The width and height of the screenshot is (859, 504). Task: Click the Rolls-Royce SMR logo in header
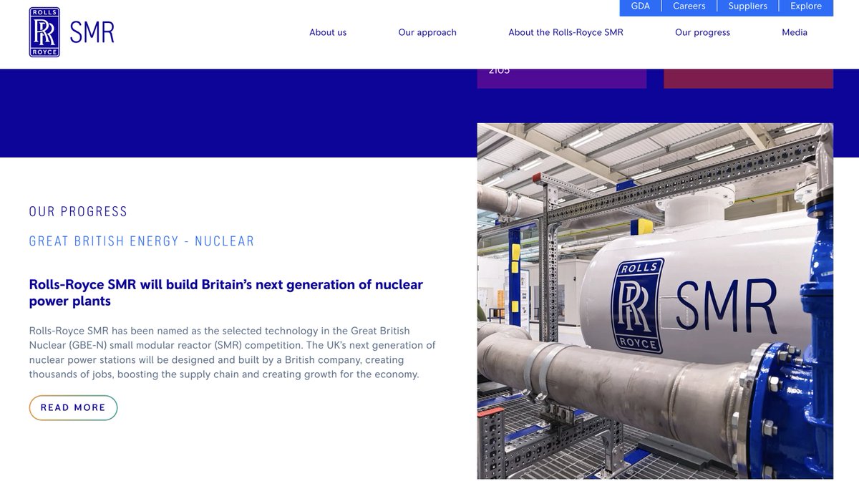[72, 32]
